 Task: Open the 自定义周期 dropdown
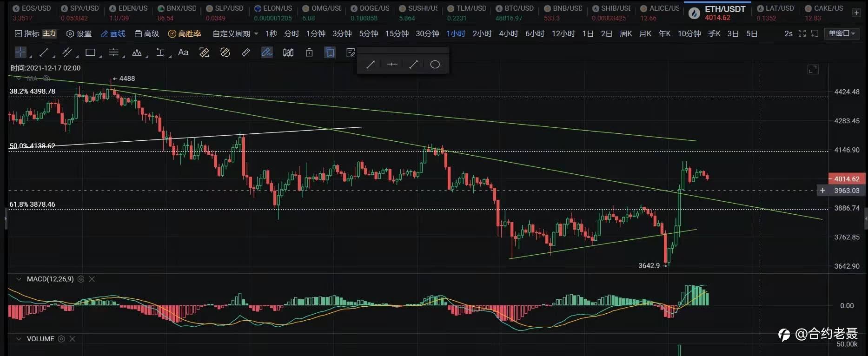pyautogui.click(x=235, y=33)
